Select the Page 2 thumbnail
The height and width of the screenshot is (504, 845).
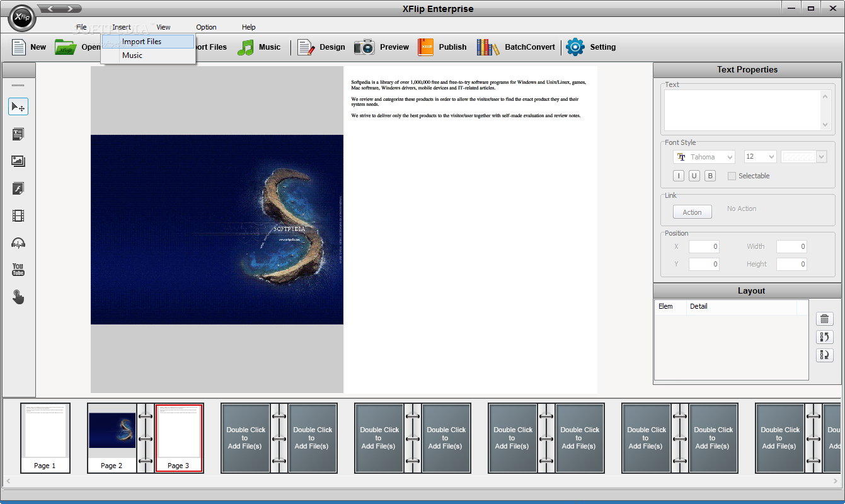pyautogui.click(x=112, y=438)
